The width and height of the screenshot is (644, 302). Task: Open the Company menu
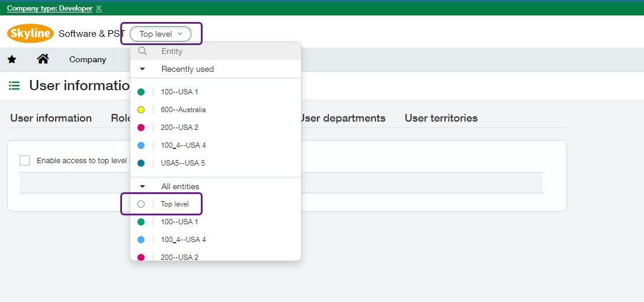(88, 59)
